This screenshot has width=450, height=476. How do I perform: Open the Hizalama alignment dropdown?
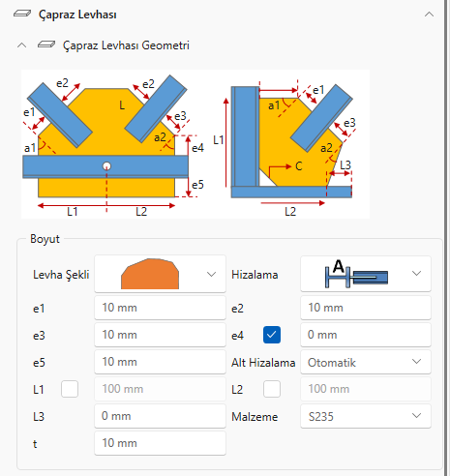[366, 274]
